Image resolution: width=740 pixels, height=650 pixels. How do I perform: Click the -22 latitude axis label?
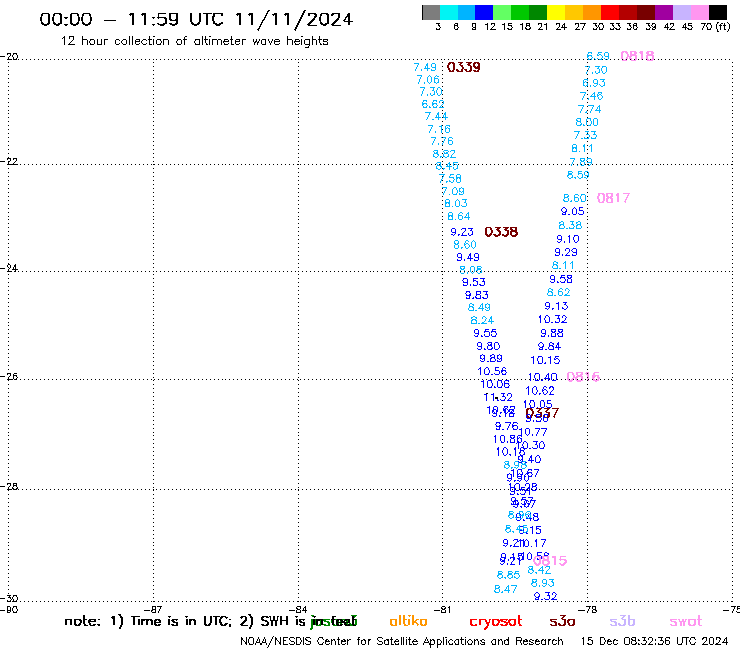click(9, 161)
